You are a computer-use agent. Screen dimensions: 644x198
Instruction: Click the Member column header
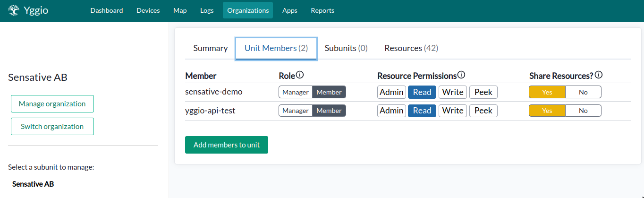point(201,76)
